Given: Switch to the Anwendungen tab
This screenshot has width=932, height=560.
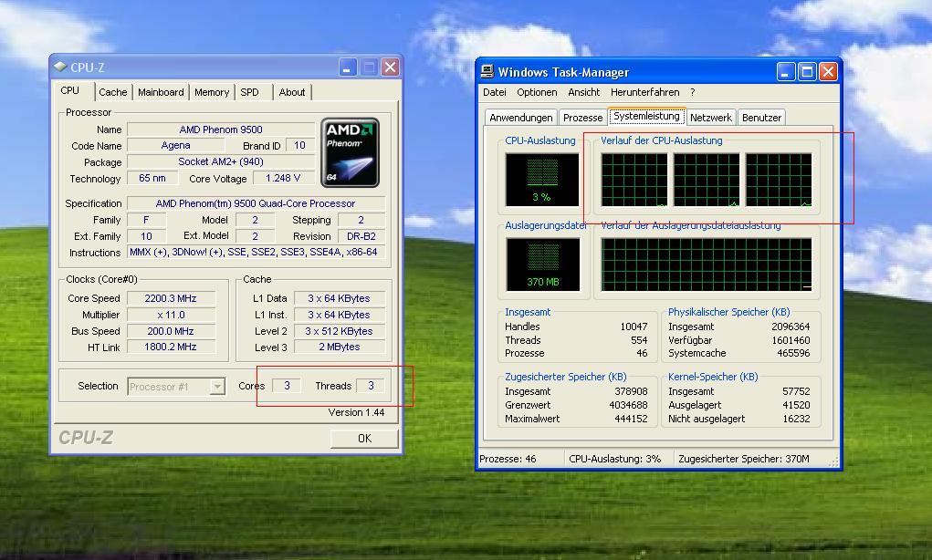Looking at the screenshot, I should click(521, 118).
